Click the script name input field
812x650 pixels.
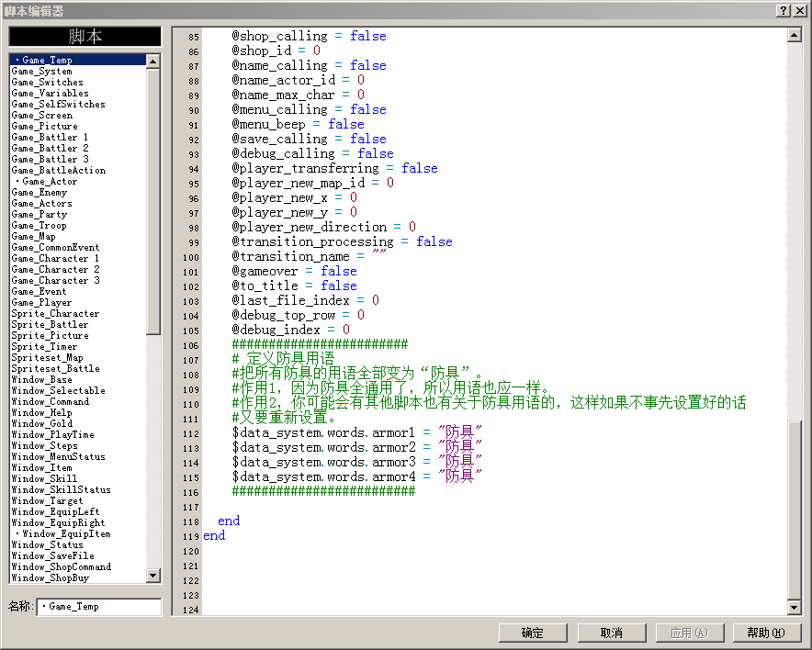coord(99,607)
